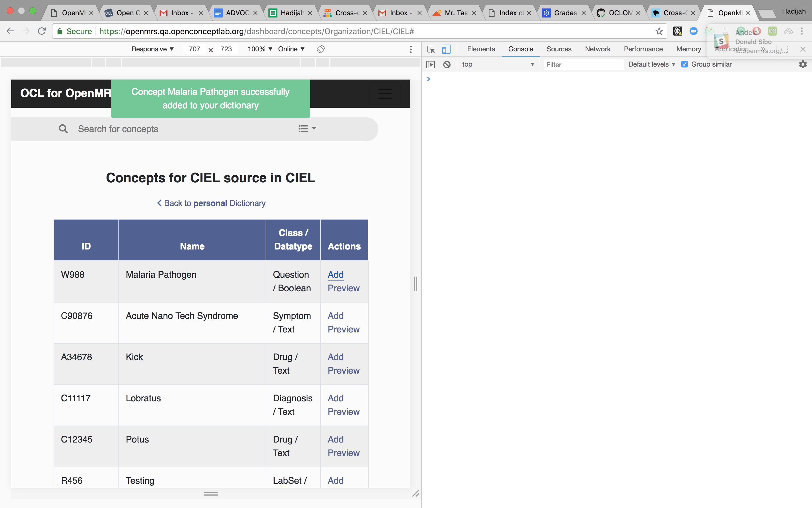Switch to the Elements tab
Screen dimensions: 812x508
[481, 49]
